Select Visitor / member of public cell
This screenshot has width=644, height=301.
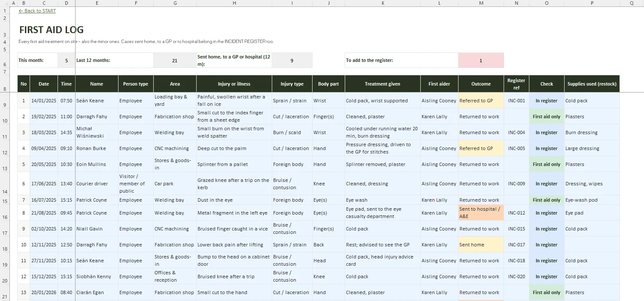(136, 184)
